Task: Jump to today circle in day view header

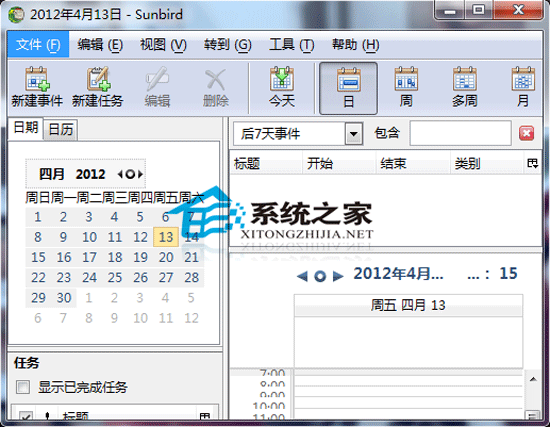Action: [x=320, y=276]
